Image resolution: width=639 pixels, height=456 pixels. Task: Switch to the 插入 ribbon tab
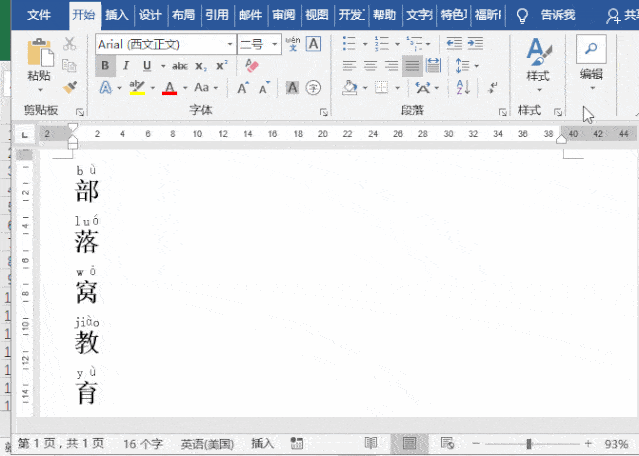pyautogui.click(x=117, y=15)
